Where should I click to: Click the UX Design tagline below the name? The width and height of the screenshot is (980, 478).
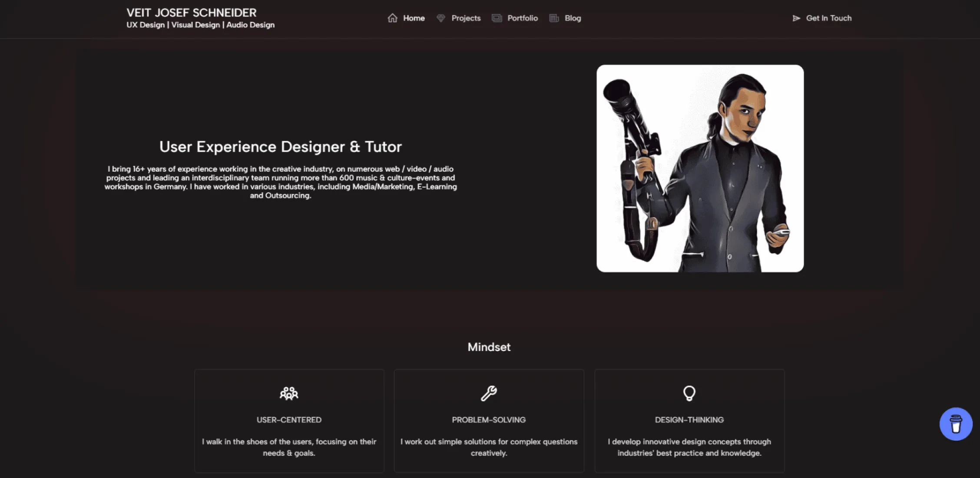[x=200, y=25]
